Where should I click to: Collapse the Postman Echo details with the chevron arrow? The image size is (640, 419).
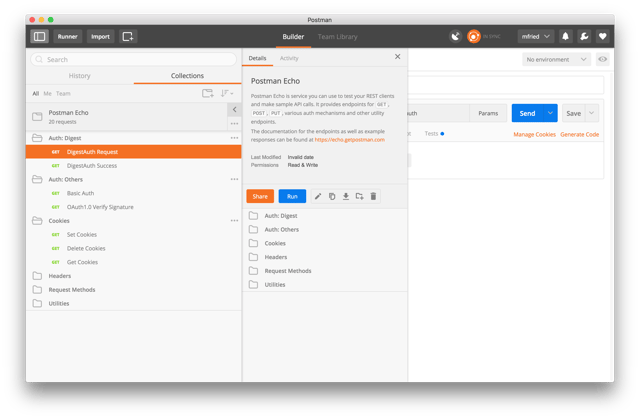(234, 109)
